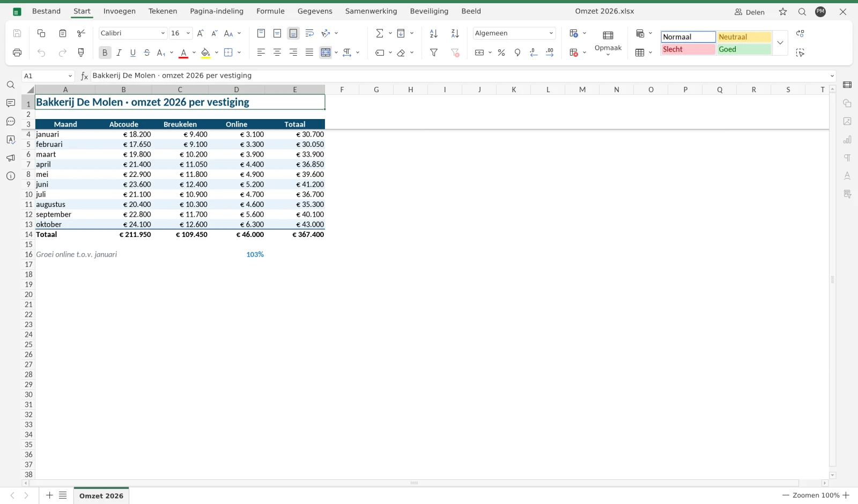Select the format painter brush icon

(x=81, y=53)
